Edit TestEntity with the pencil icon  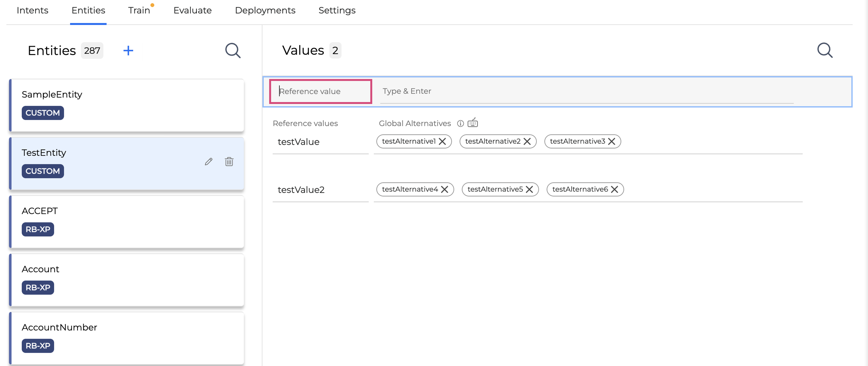coord(209,162)
